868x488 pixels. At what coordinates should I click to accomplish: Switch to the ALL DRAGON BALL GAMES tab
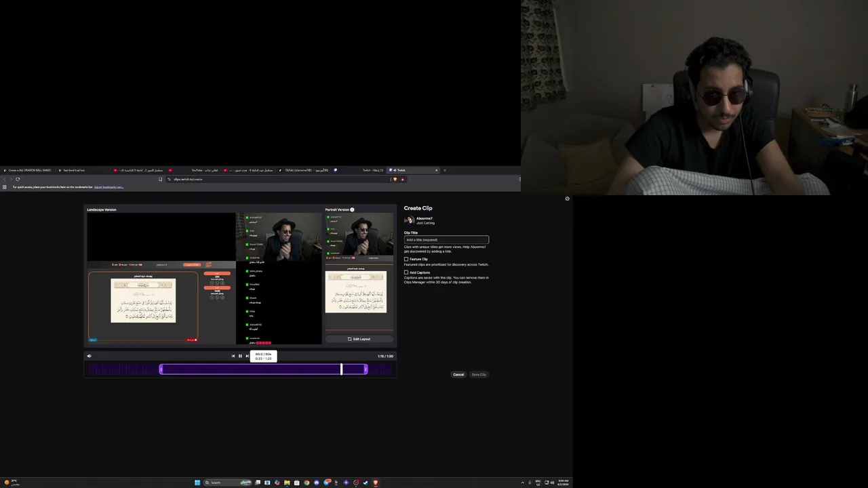pyautogui.click(x=28, y=170)
